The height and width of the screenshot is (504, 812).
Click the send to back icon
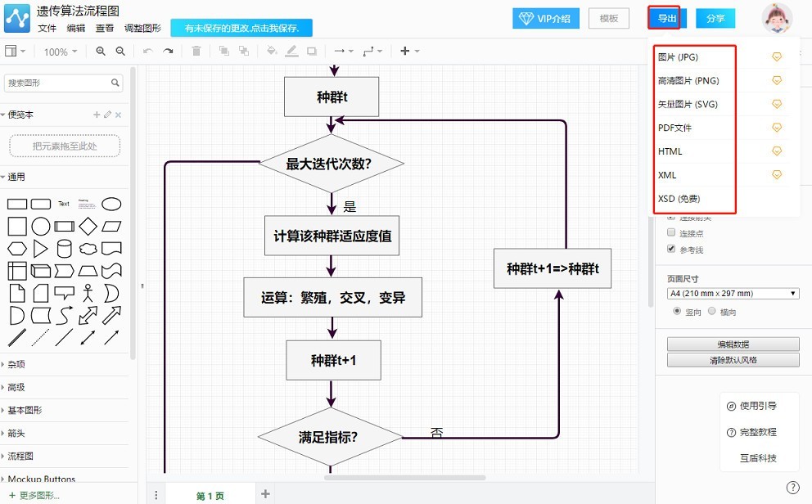point(243,51)
